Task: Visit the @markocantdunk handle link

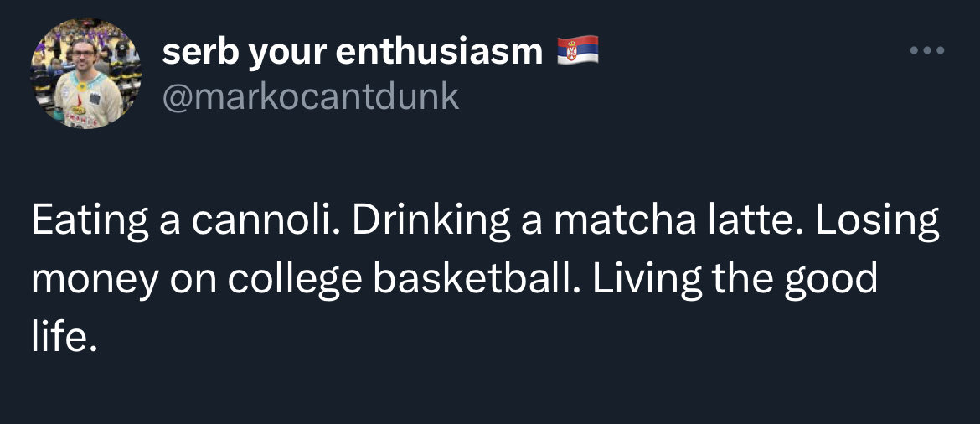Action: [311, 97]
